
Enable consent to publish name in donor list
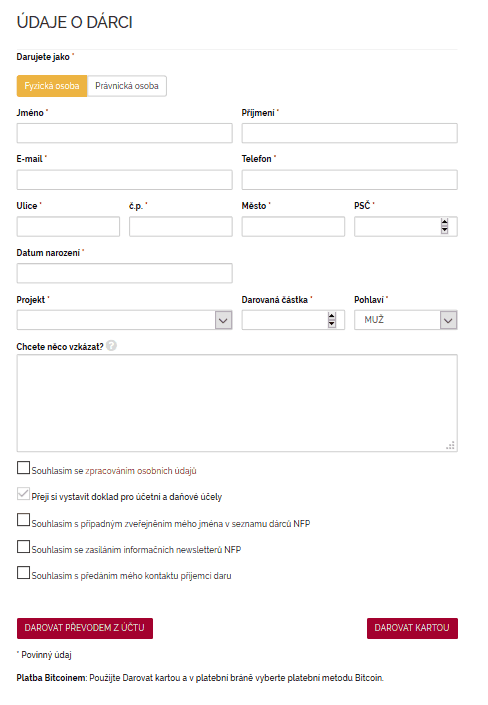click(x=23, y=520)
